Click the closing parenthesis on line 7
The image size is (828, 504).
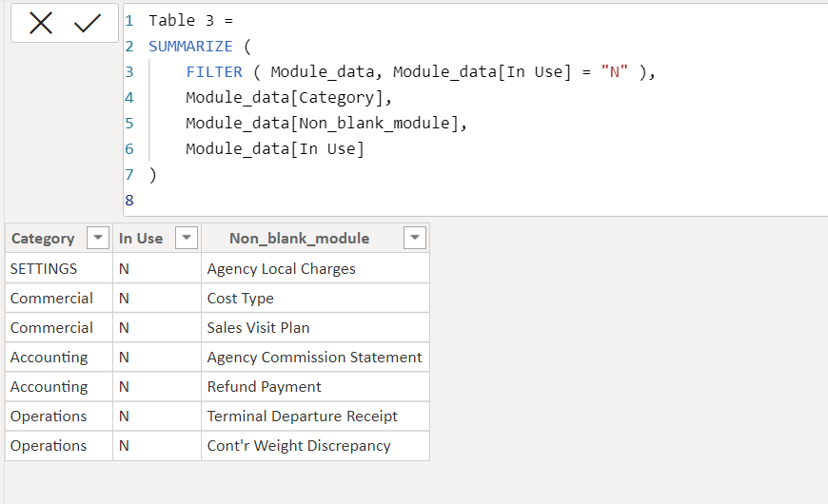tap(152, 175)
